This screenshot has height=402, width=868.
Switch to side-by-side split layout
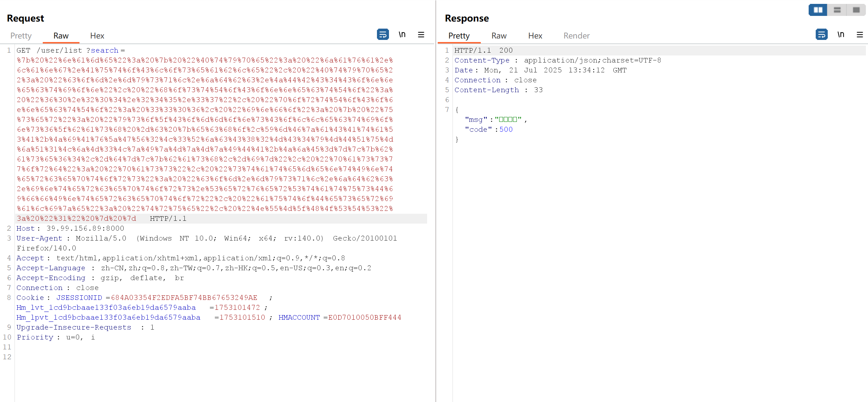tap(818, 10)
